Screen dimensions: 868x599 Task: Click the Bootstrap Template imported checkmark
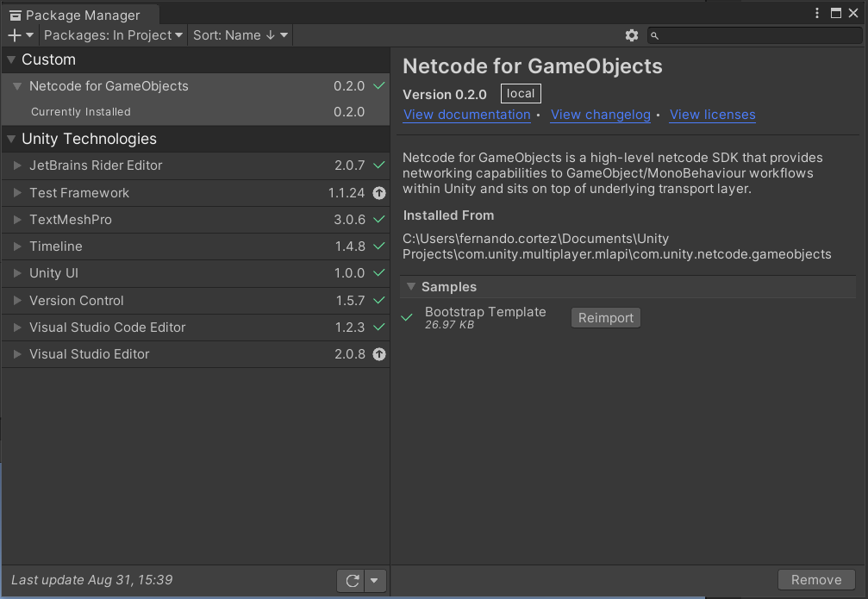click(408, 317)
